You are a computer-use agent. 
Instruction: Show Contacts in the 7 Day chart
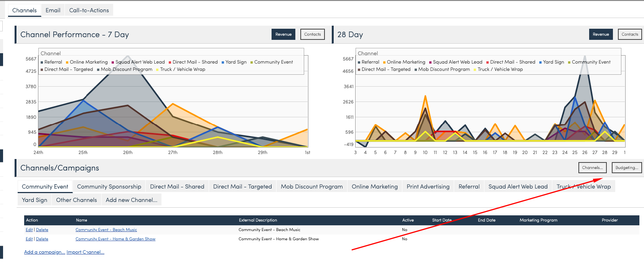(312, 34)
